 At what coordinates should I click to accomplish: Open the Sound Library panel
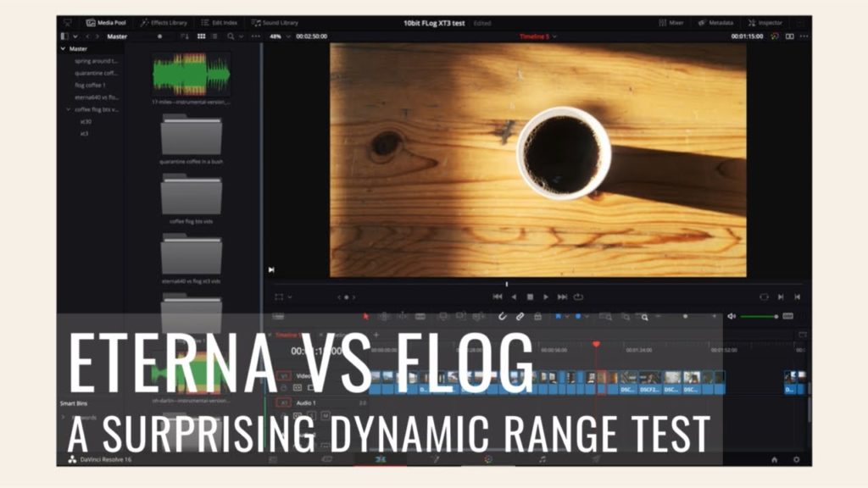point(278,22)
